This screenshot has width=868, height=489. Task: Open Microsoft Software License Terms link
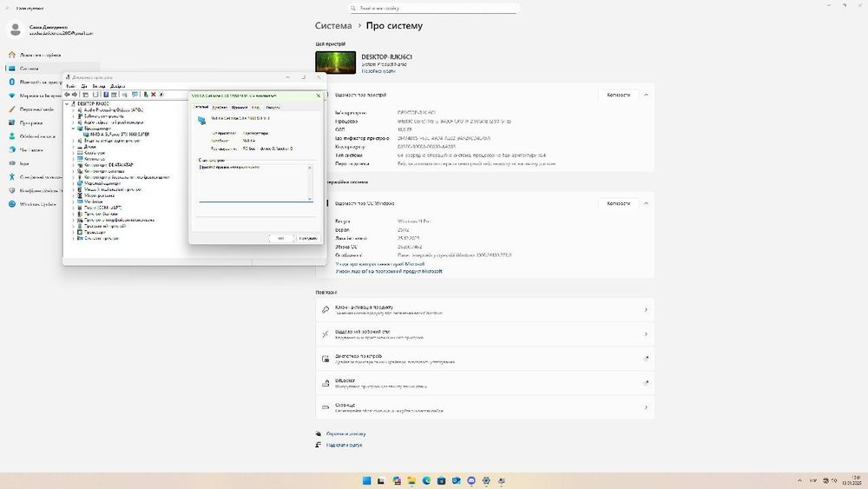click(389, 271)
